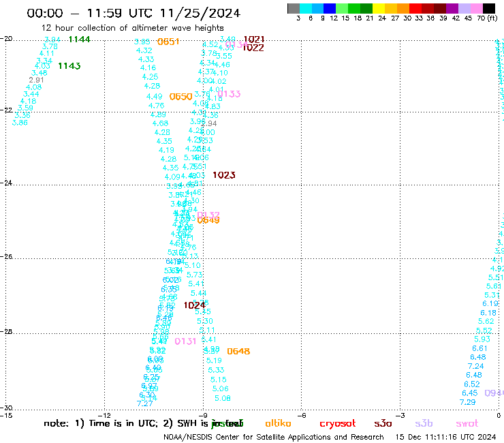This screenshot has height=443, width=504.
Task: Select the dark red 1022 time marker
Action: click(x=253, y=48)
